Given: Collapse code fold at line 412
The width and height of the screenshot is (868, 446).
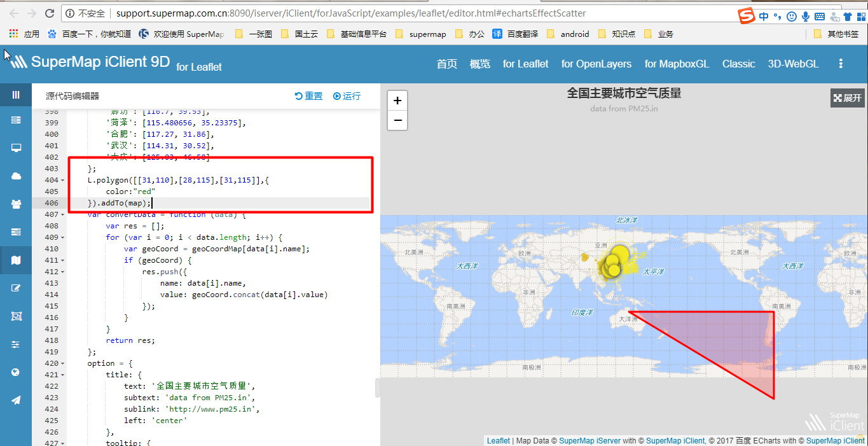Looking at the screenshot, I should point(62,272).
